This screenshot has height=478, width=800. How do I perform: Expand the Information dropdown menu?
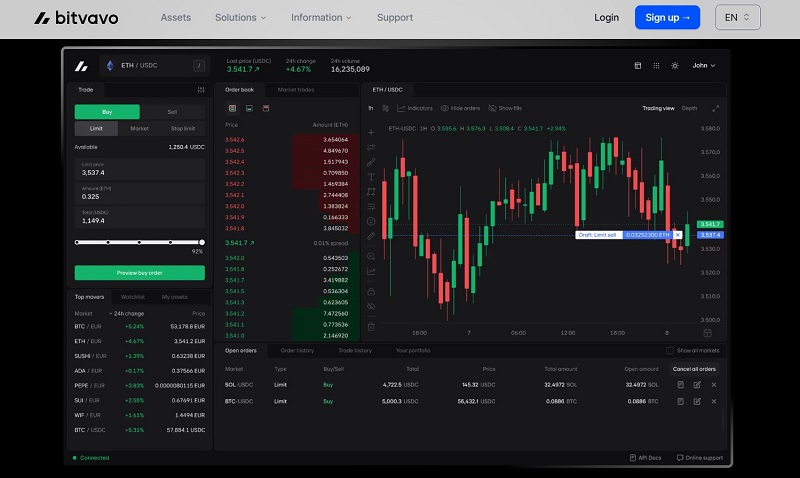coord(321,17)
